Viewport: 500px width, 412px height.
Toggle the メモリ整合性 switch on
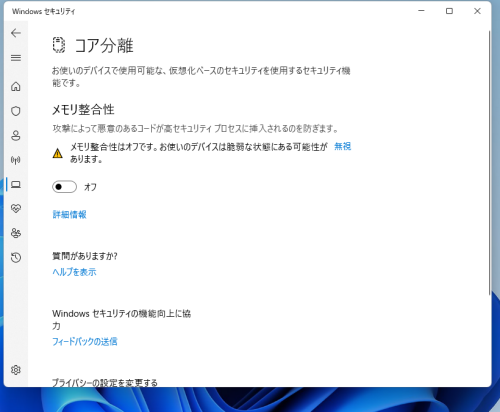click(64, 187)
